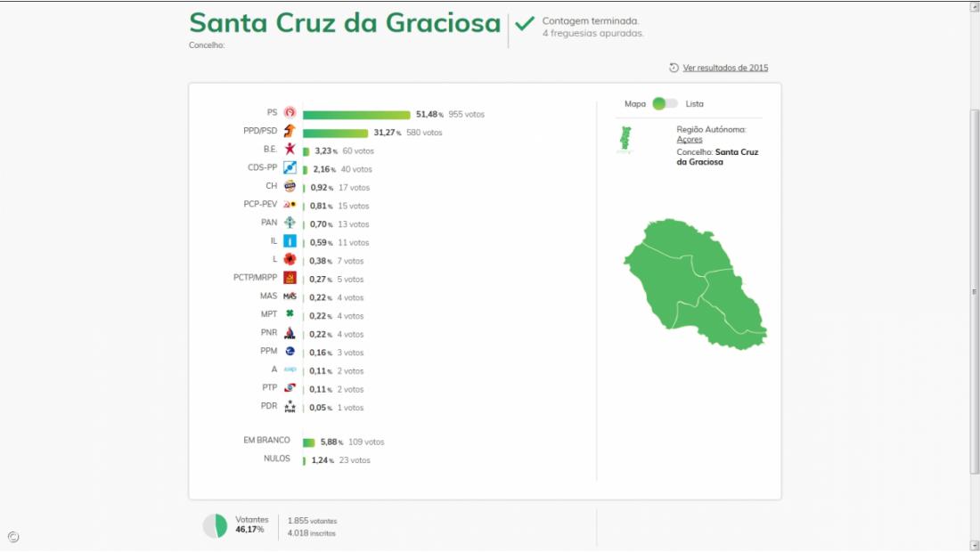
Task: Click the PS party logo
Action: pos(290,114)
